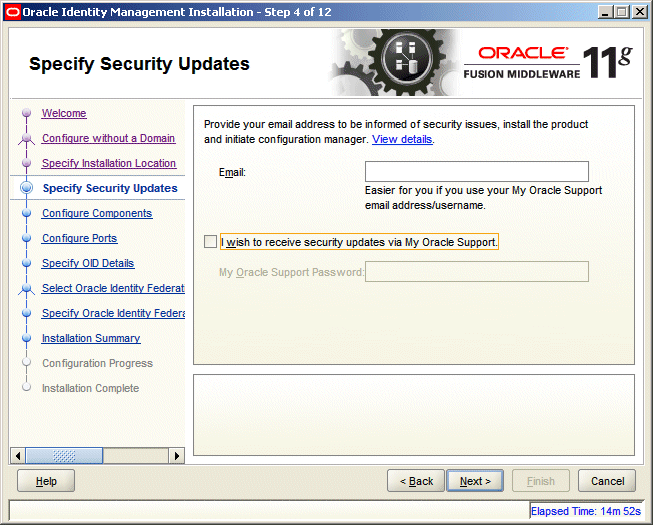Enable receiving security updates via My Oracle Support
This screenshot has width=653, height=525.
pyautogui.click(x=209, y=242)
